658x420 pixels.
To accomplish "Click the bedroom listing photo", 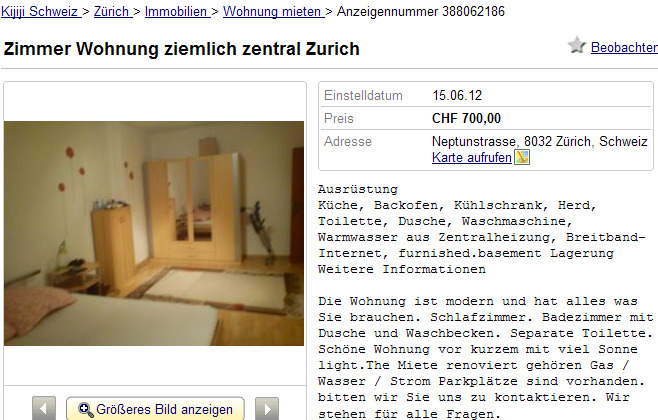I will click(154, 233).
